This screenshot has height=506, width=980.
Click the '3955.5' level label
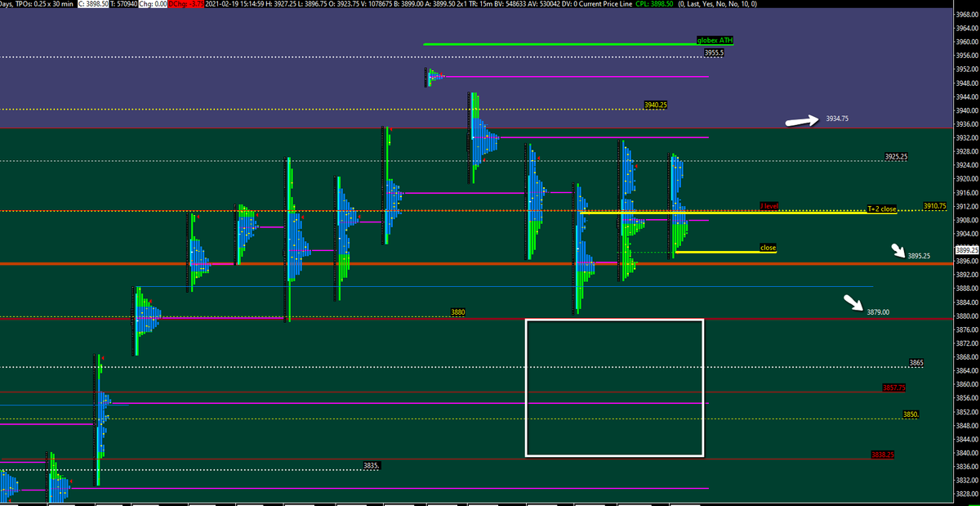point(715,53)
